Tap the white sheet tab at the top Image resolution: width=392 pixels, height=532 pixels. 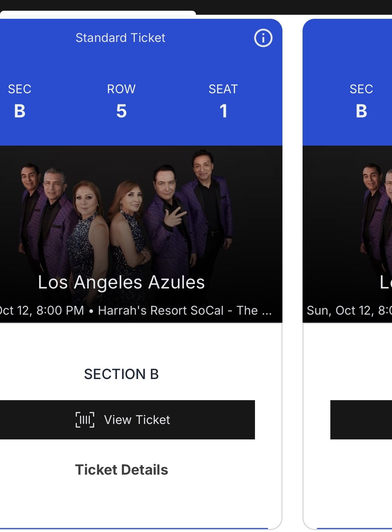98,14
